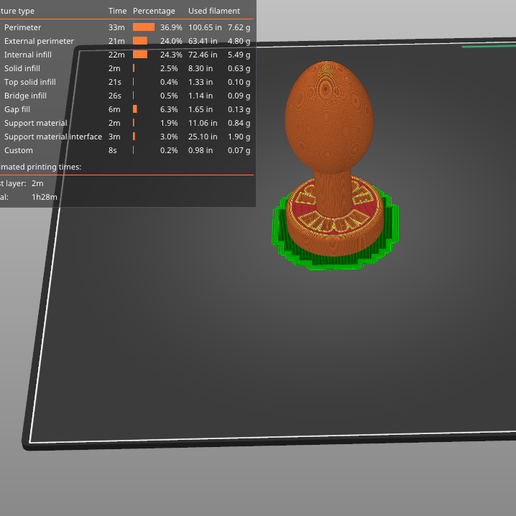Click the Percentage column header
Viewport: 516px width, 516px height.
[154, 11]
